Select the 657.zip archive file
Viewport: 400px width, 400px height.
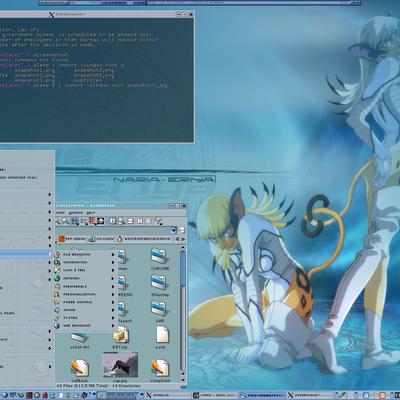point(121,335)
